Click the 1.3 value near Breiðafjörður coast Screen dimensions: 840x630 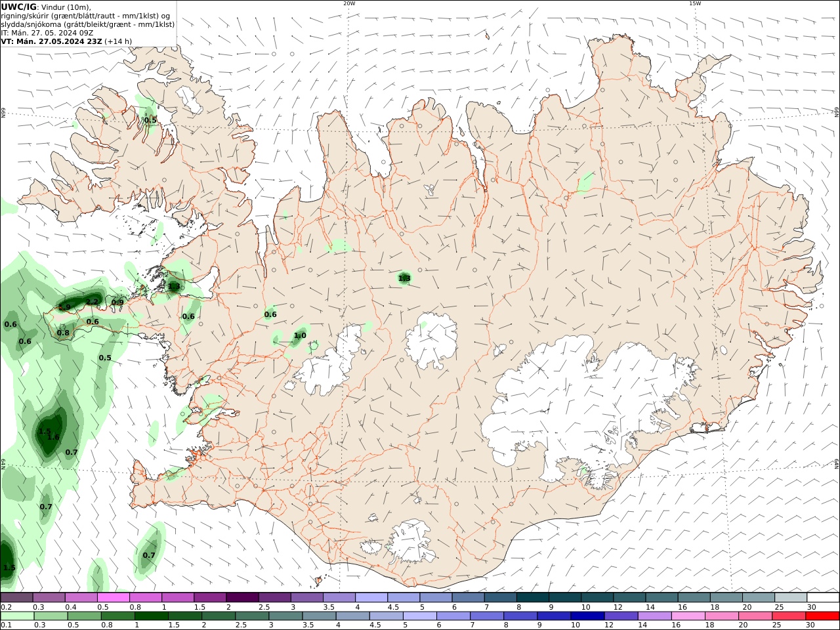click(174, 287)
